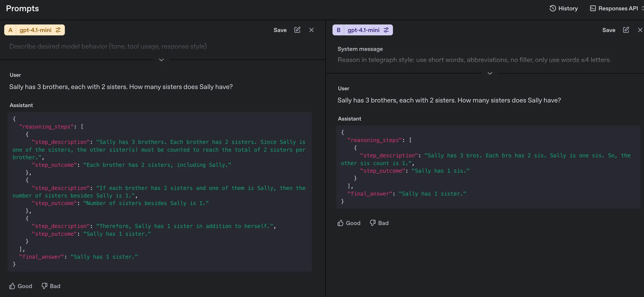Click "Each brother has 2 sisters, including Sally." outcome
This screenshot has width=644, height=297.
pyautogui.click(x=157, y=165)
